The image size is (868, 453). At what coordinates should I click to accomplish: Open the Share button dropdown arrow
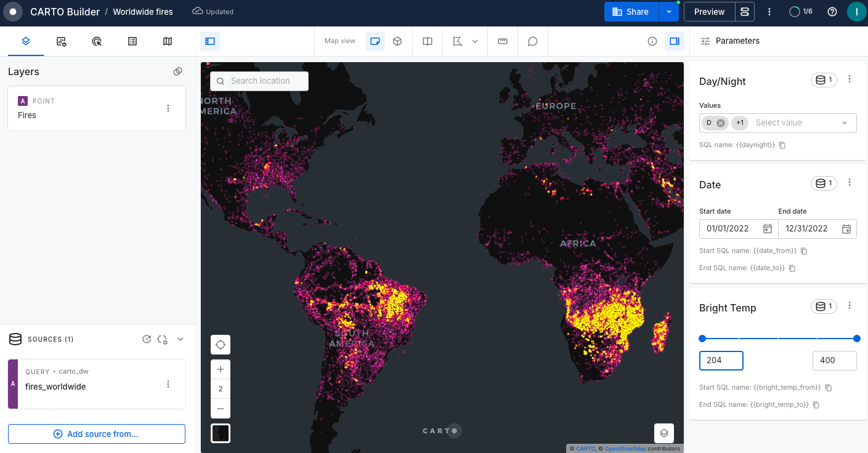[668, 12]
